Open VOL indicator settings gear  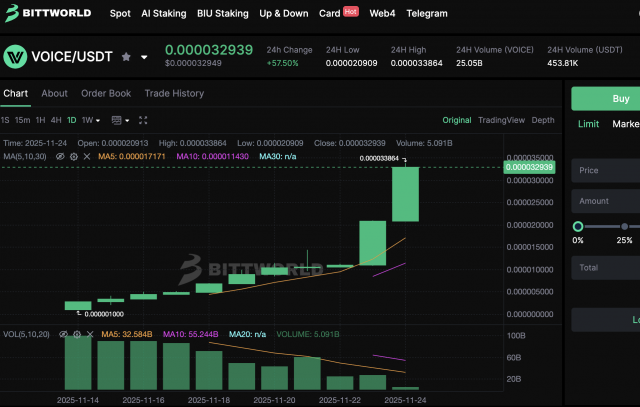coord(76,333)
